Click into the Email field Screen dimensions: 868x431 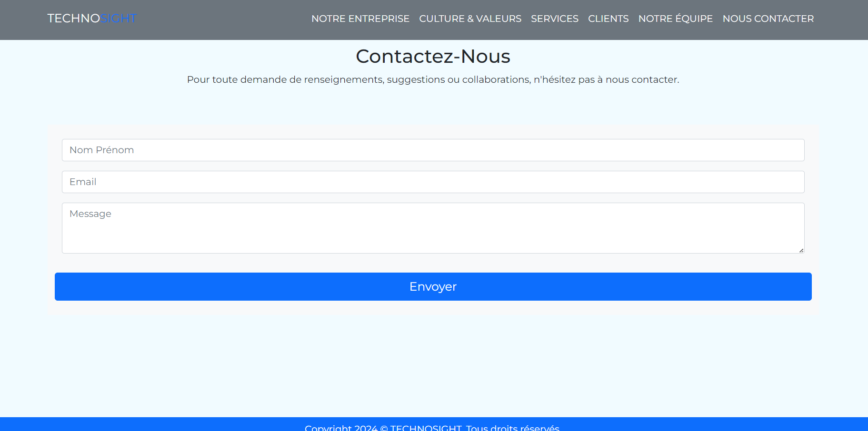click(433, 182)
